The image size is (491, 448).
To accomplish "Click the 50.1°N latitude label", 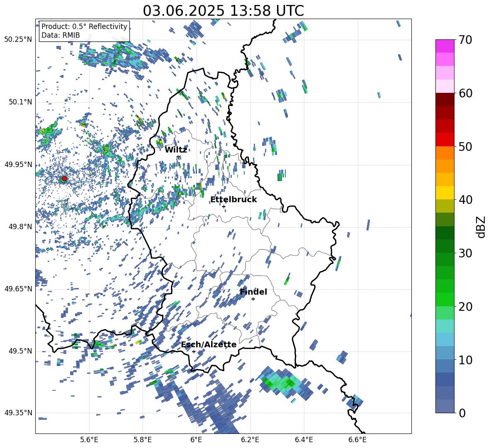I will 20,102.
